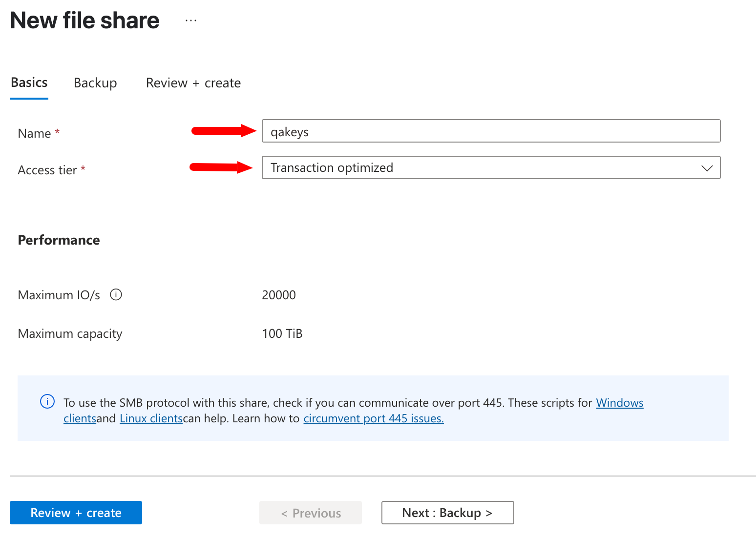Switch to the Basics tab
This screenshot has width=756, height=539.
[x=29, y=83]
